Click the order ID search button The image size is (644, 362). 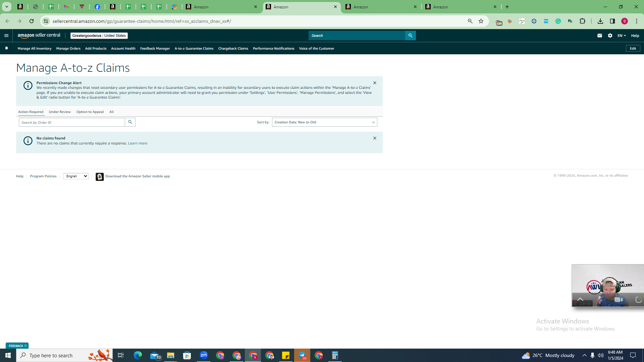pos(130,122)
